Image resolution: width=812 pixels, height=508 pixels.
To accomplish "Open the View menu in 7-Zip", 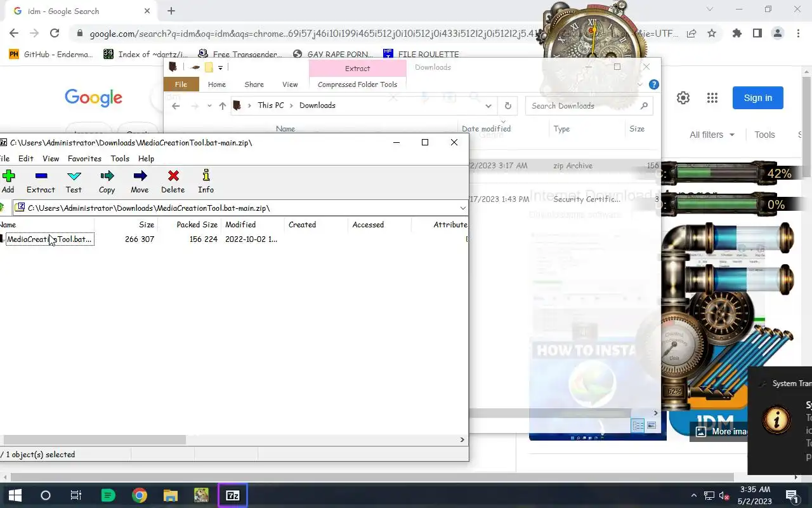I will (51, 159).
